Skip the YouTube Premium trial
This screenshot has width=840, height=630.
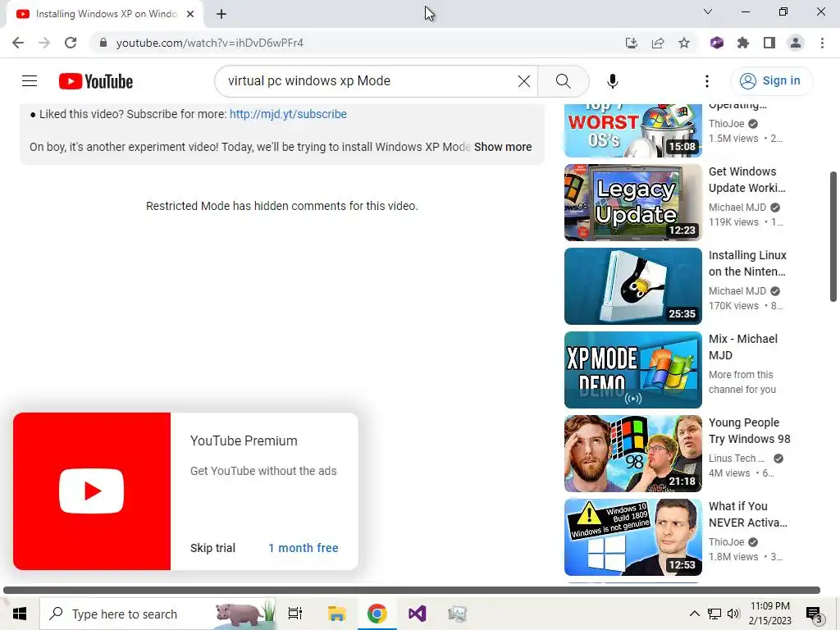[x=212, y=548]
